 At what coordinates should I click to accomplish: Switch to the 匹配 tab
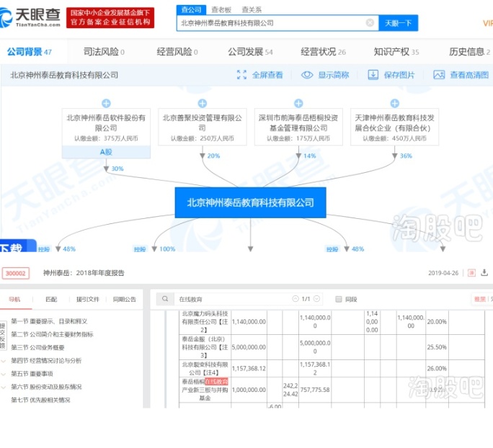51,300
